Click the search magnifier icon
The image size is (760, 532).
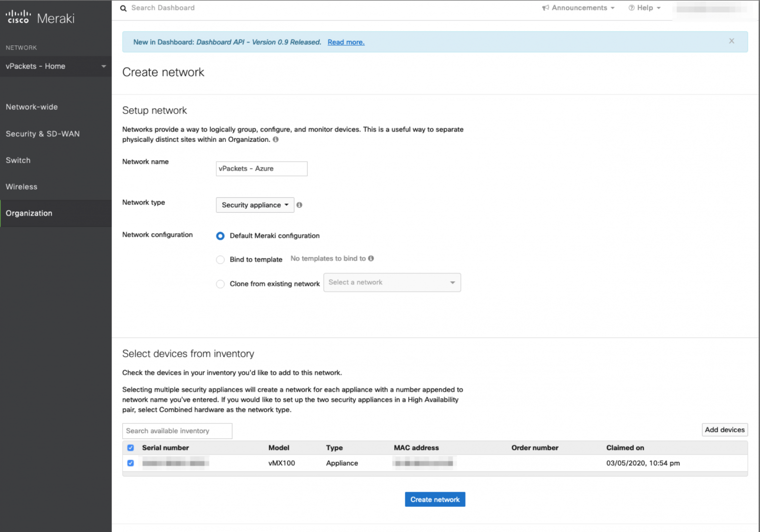123,8
